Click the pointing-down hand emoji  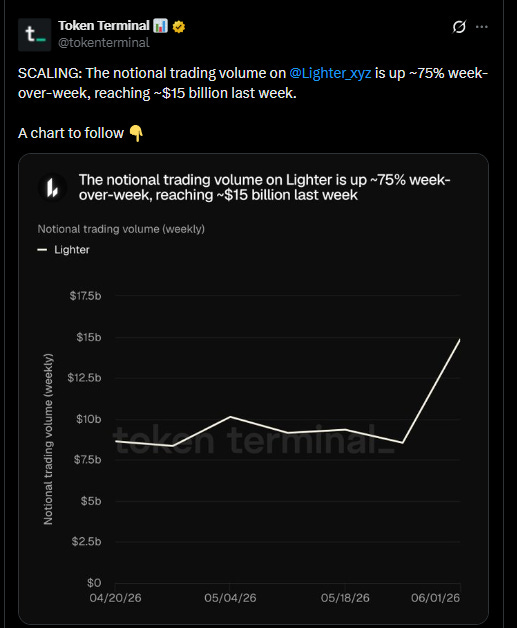(136, 133)
